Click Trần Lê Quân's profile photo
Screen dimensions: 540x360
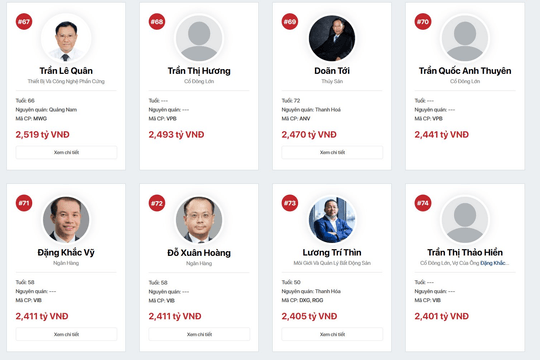coord(66,38)
